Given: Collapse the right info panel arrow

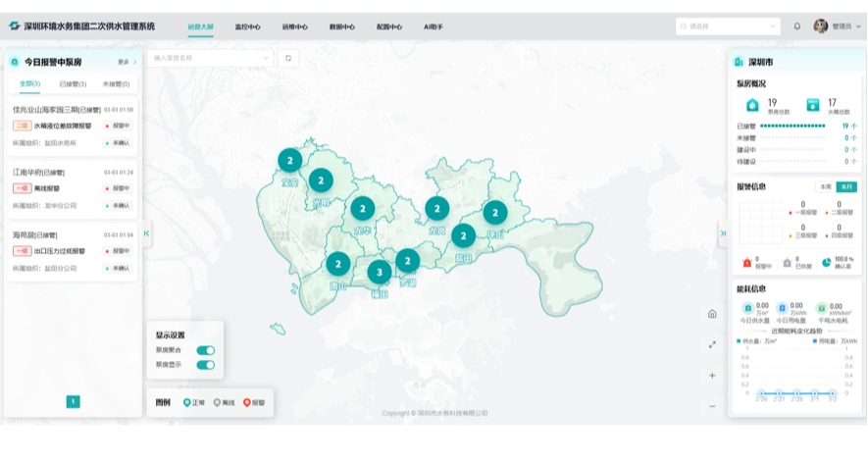Looking at the screenshot, I should (x=723, y=233).
